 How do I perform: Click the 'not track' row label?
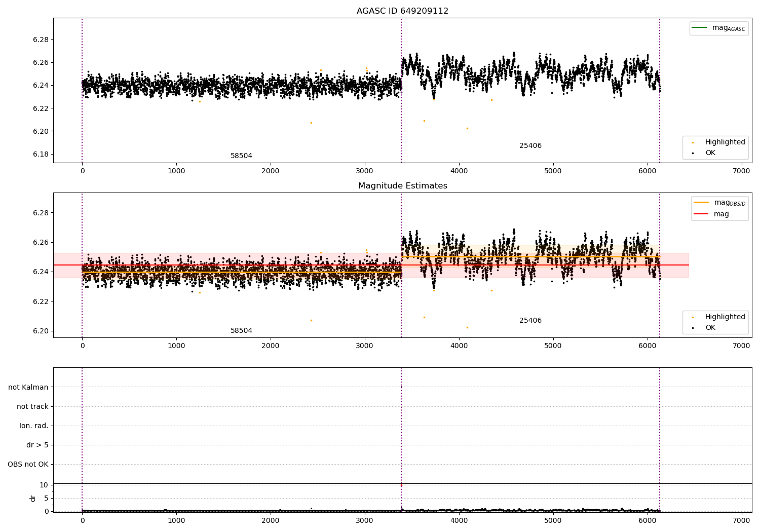(32, 406)
